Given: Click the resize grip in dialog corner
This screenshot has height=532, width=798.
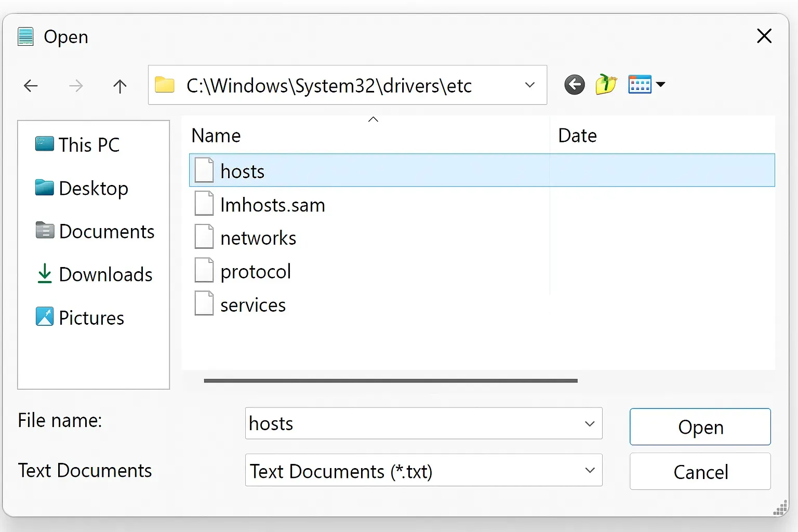Looking at the screenshot, I should pyautogui.click(x=781, y=508).
